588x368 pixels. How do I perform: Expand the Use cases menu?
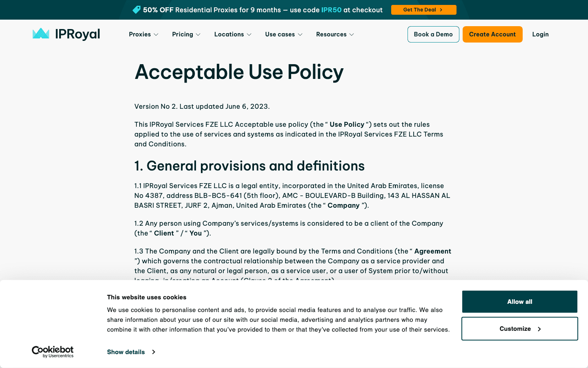(x=284, y=34)
